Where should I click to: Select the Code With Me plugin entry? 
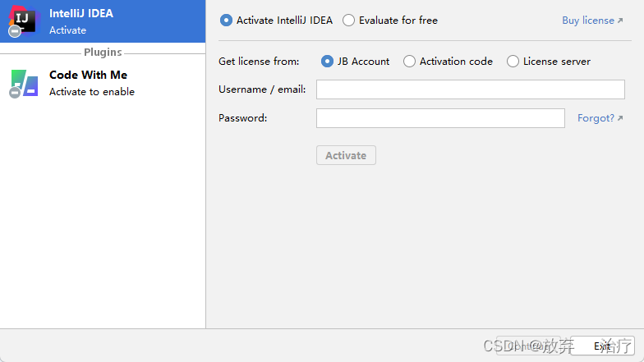point(103,83)
